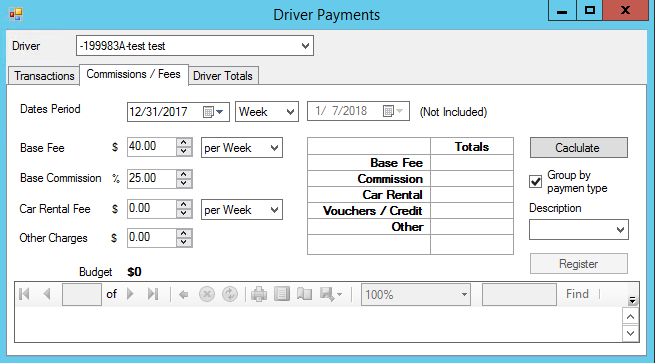Click the Car Rental Fee amount field
The image size is (655, 363).
(x=152, y=208)
